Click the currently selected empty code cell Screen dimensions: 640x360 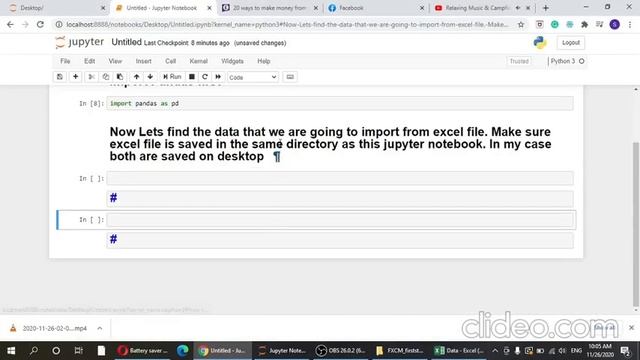coord(340,220)
